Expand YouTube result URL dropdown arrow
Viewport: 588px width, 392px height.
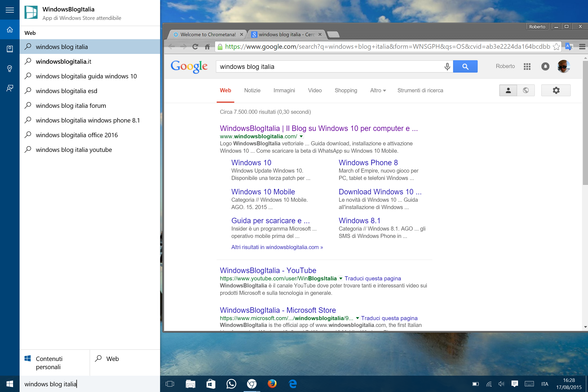tap(341, 278)
